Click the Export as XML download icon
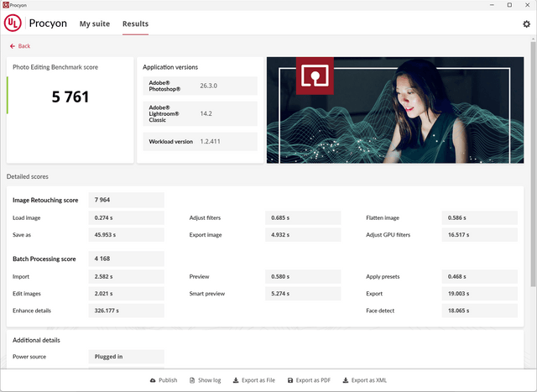The image size is (537, 392). pos(346,380)
